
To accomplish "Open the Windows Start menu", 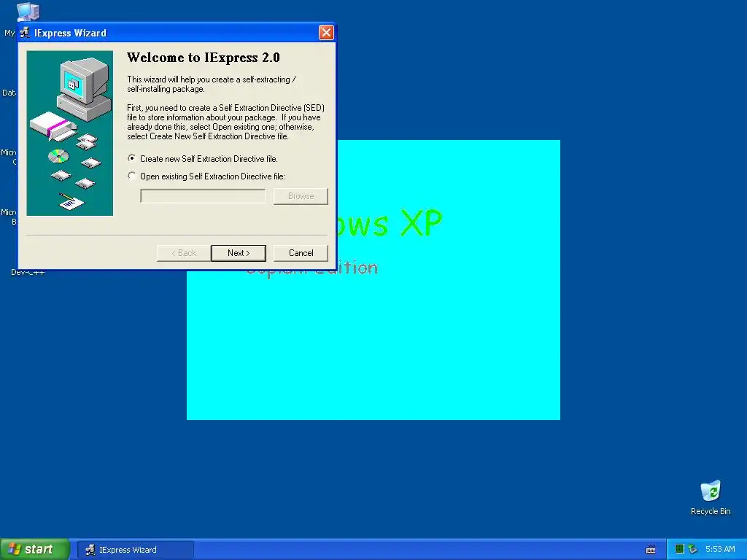I will click(x=34, y=550).
